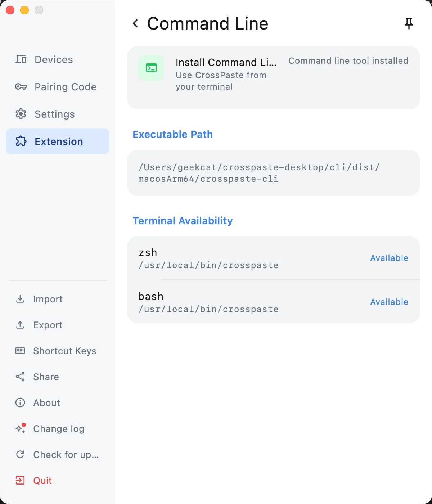Click the Share icon
The height and width of the screenshot is (504, 432).
coord(20,377)
